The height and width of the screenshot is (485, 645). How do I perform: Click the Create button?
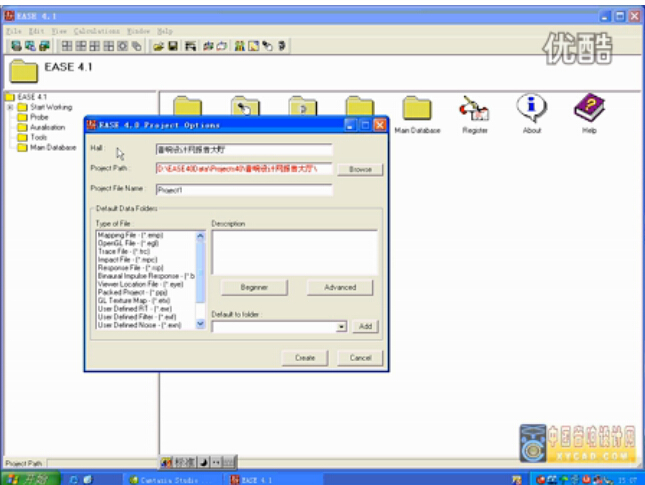pyautogui.click(x=305, y=358)
